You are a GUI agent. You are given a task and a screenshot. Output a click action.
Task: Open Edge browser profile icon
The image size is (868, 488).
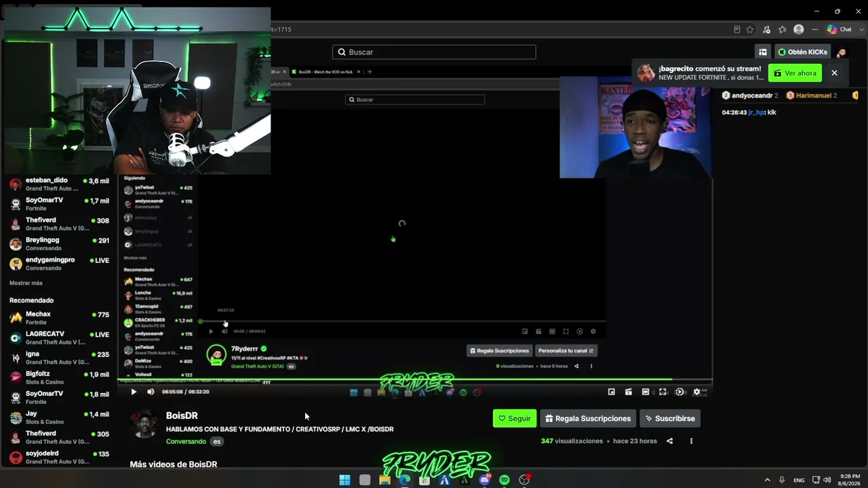[799, 29]
